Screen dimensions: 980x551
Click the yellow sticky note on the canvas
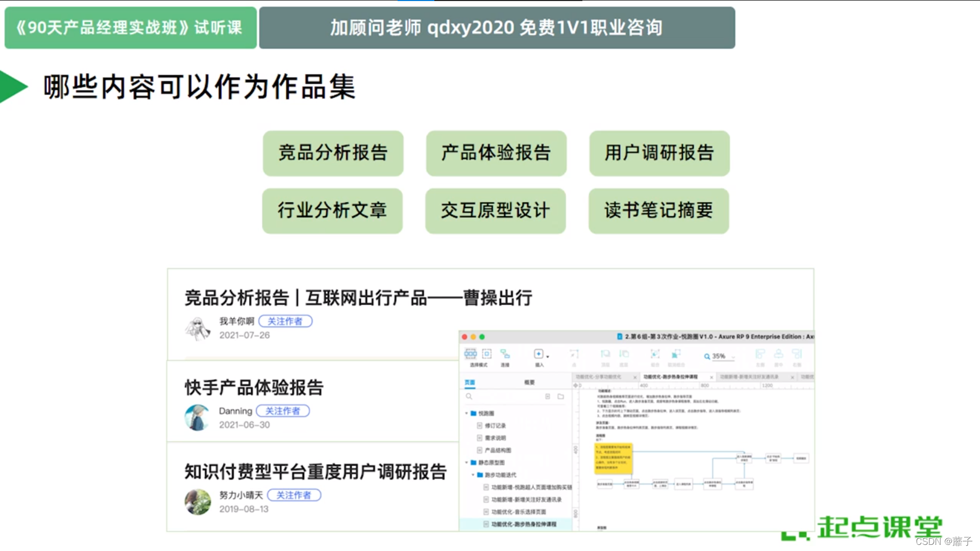coord(614,459)
